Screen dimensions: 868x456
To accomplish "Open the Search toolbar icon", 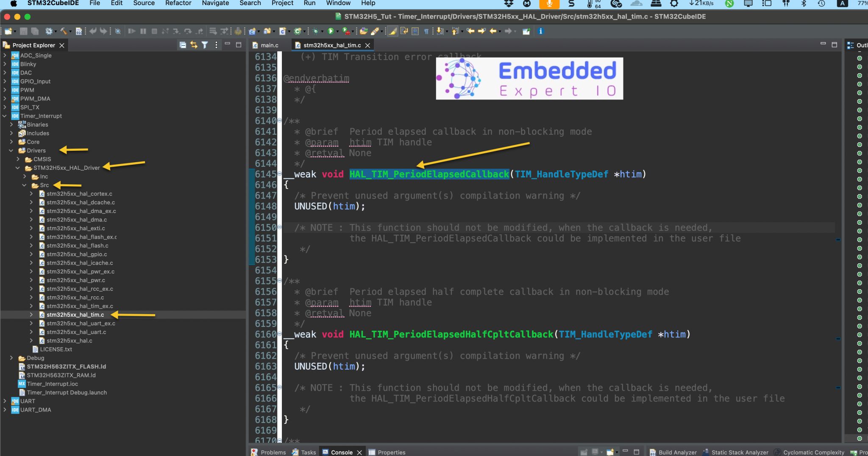I will pyautogui.click(x=118, y=31).
